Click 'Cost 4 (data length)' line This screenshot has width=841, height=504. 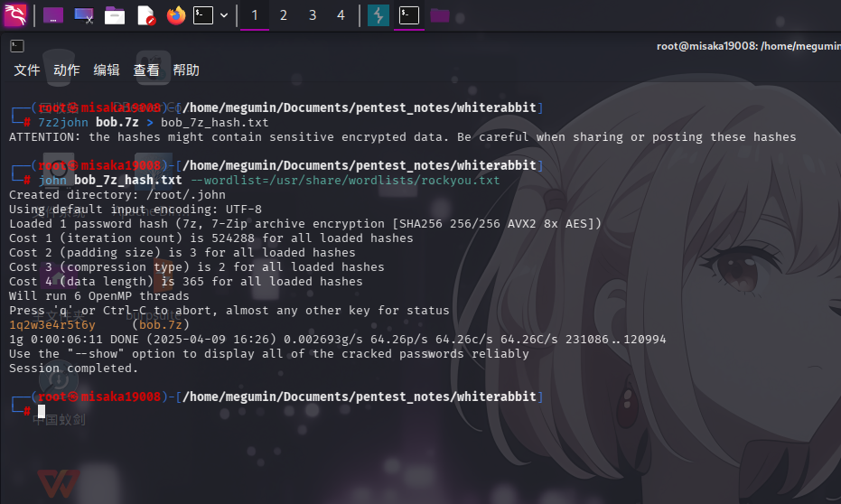pos(186,282)
